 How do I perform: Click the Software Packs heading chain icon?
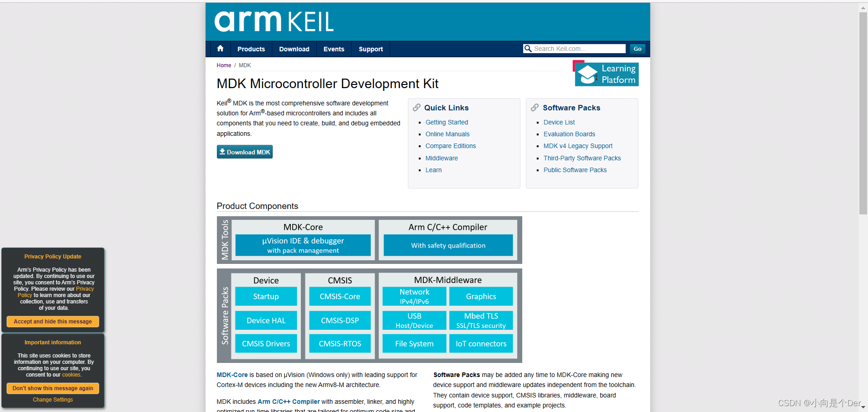pos(535,108)
